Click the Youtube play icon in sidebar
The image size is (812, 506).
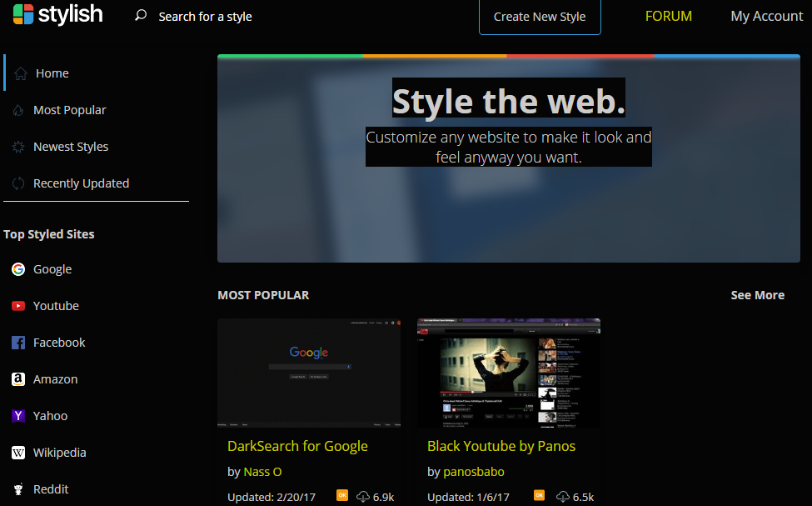(x=18, y=306)
